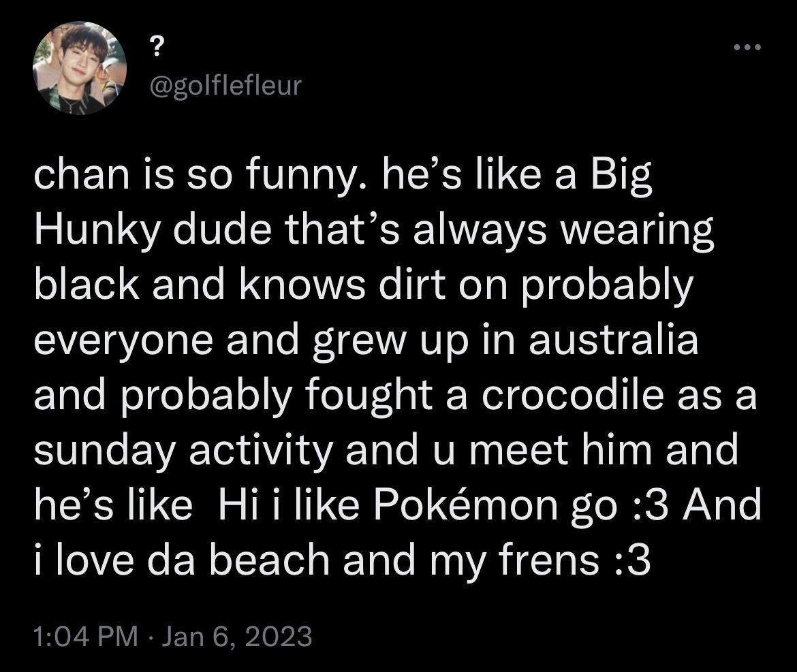Open the three-dot more options menu
The height and width of the screenshot is (672, 797).
[x=748, y=48]
